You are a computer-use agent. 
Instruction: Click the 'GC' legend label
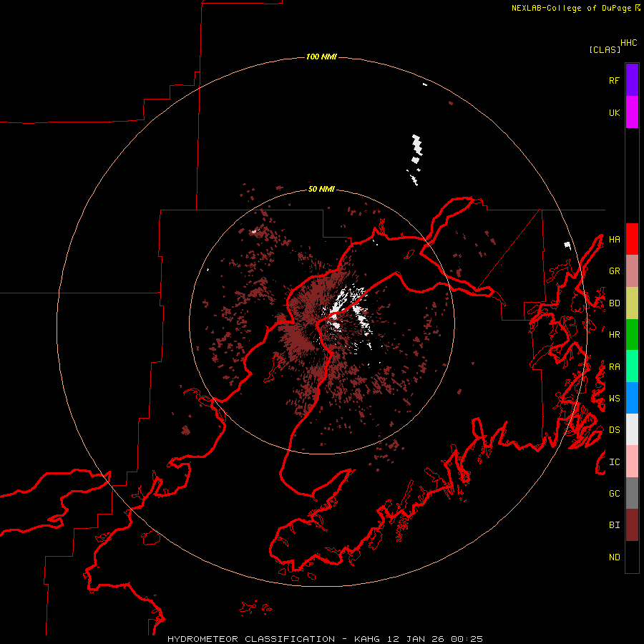(614, 494)
